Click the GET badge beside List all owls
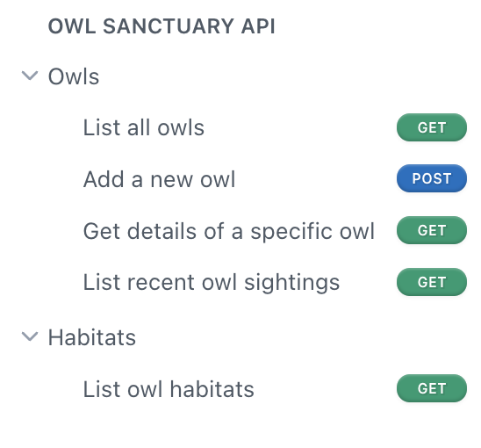The height and width of the screenshot is (448, 481). [x=432, y=127]
